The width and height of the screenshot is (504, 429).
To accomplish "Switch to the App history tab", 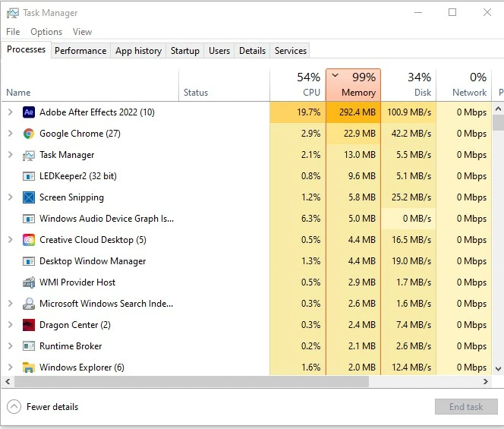I will [139, 51].
